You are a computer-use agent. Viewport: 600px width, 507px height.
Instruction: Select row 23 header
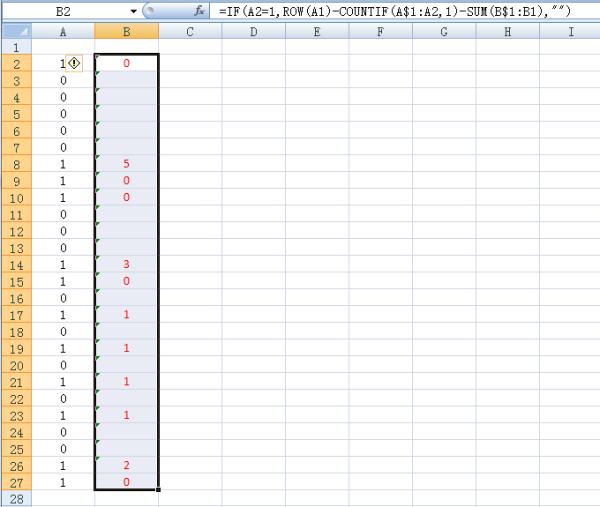pyautogui.click(x=16, y=416)
